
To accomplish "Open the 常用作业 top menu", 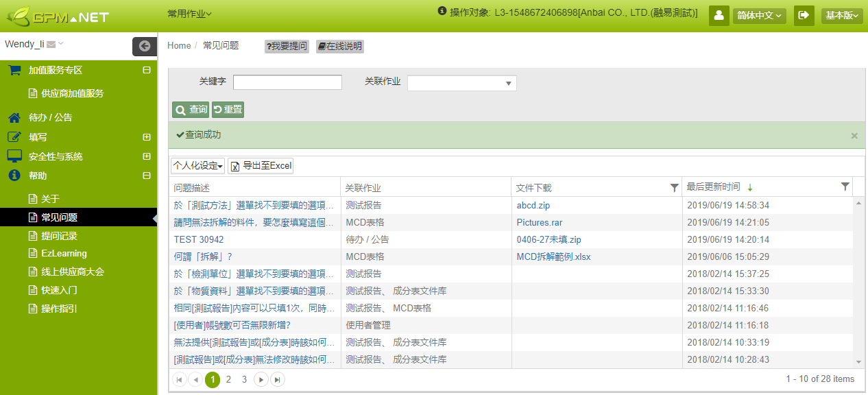I will click(x=189, y=14).
